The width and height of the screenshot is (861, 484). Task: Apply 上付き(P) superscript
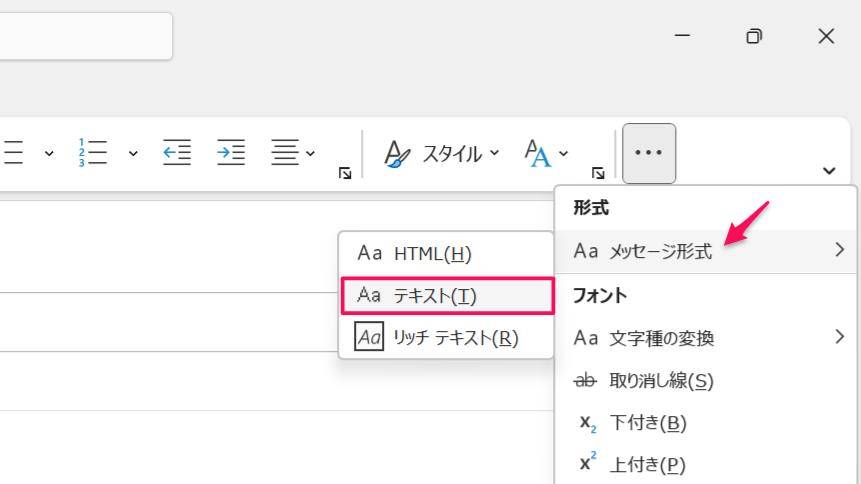[706, 465]
